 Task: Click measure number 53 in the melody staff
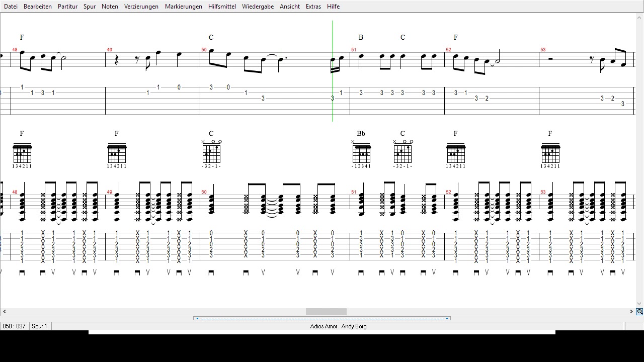[x=543, y=50]
